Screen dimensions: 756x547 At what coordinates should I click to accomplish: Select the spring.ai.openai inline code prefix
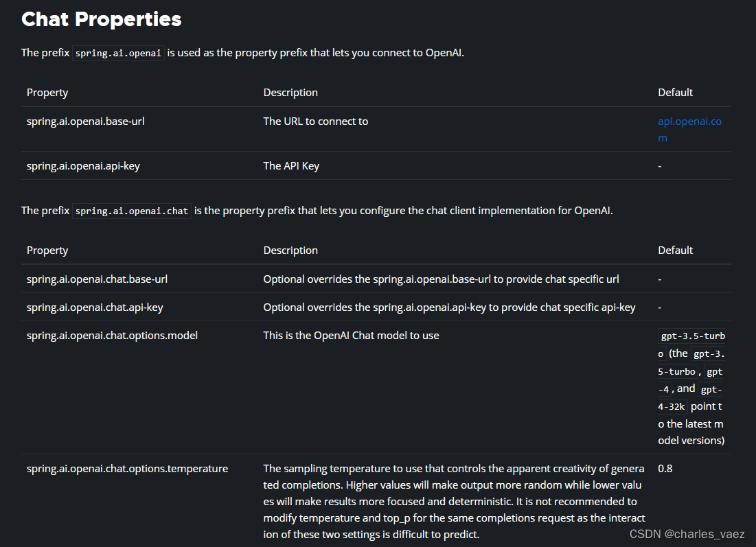coord(118,53)
